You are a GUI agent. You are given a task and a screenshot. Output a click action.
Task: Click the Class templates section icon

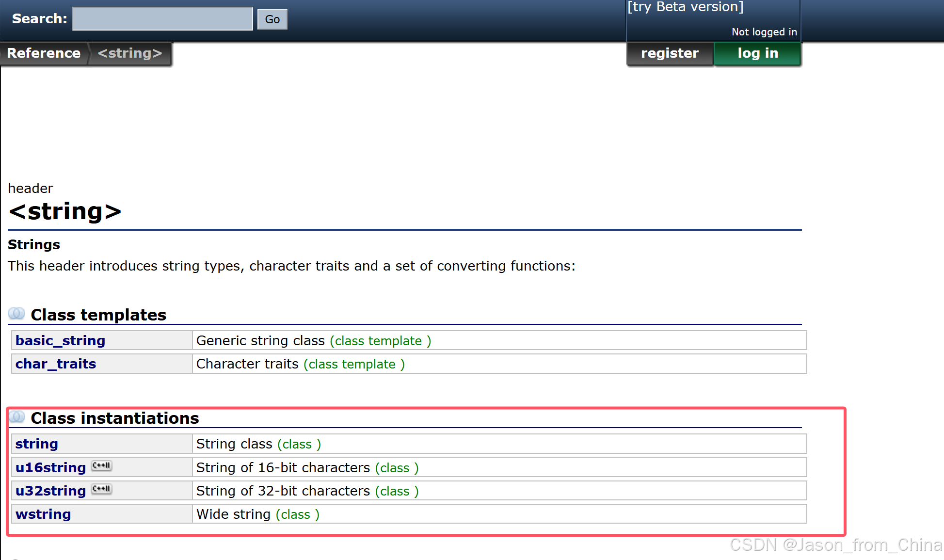point(16,314)
